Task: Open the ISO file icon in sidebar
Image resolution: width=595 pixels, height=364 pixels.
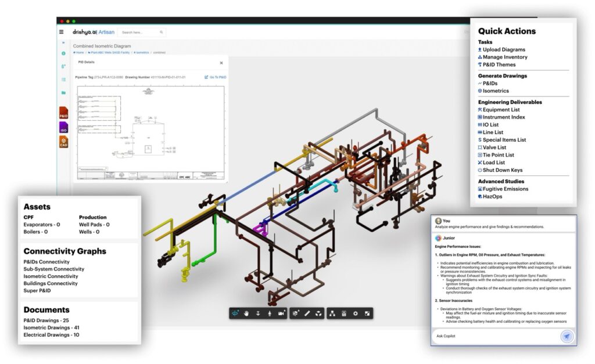Action: pos(63,127)
